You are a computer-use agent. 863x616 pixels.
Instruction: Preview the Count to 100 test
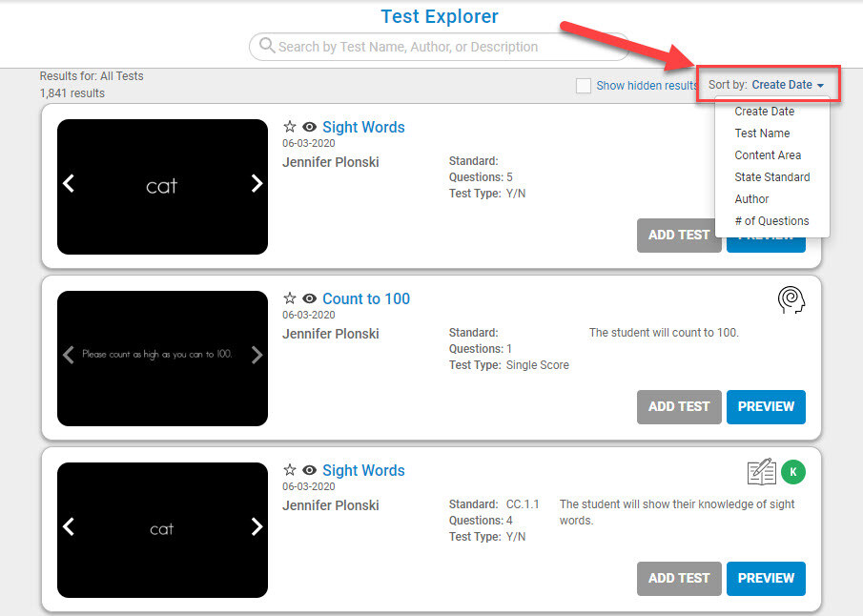tap(766, 407)
